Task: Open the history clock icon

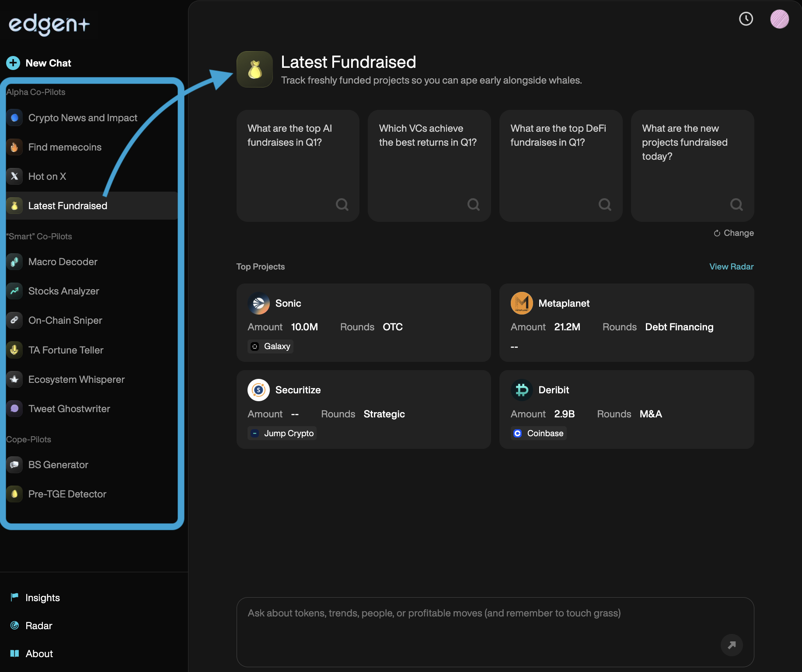Action: click(746, 19)
